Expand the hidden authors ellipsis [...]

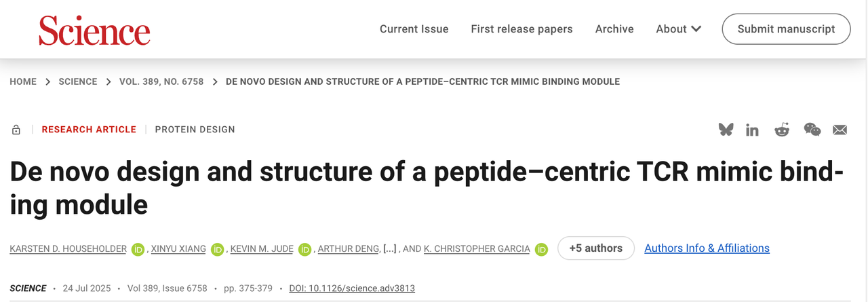coord(390,249)
